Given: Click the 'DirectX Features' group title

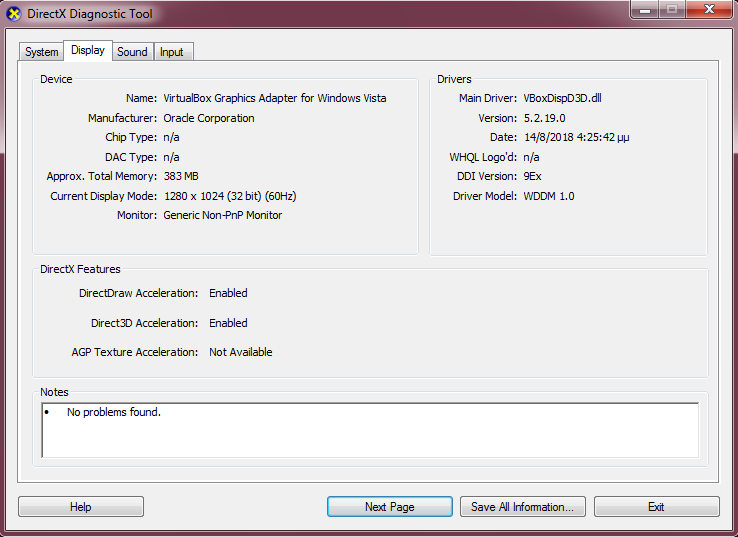Looking at the screenshot, I should point(80,269).
